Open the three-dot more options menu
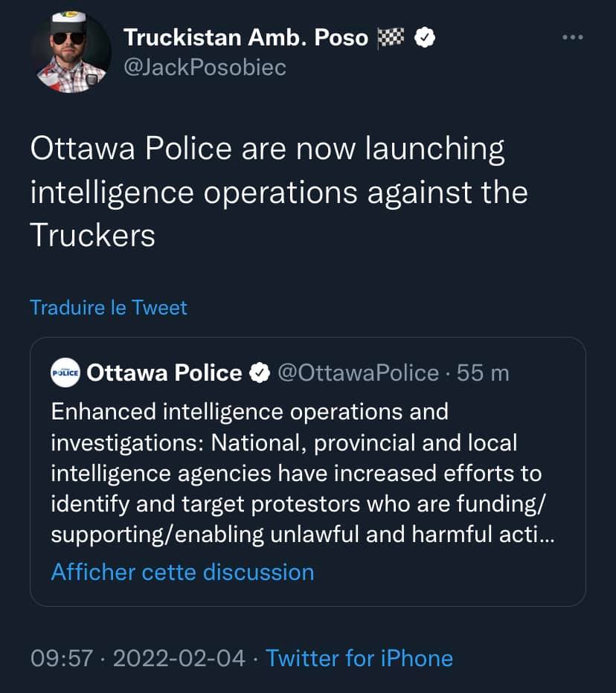The image size is (616, 693). 573,37
